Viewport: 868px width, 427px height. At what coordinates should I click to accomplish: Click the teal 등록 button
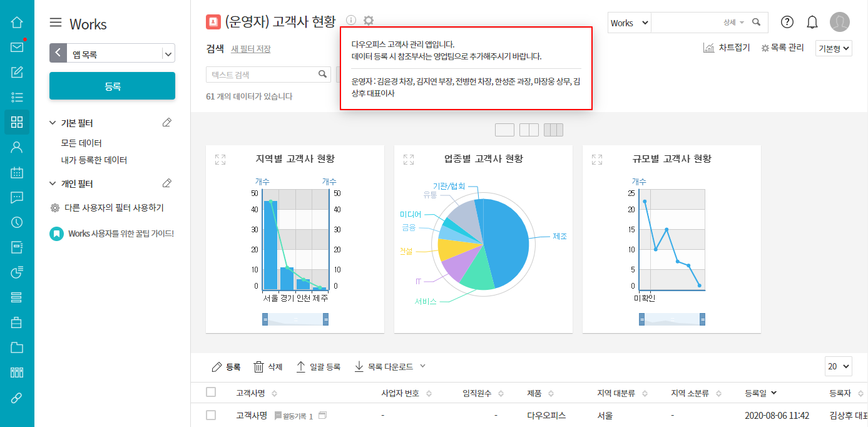[112, 86]
